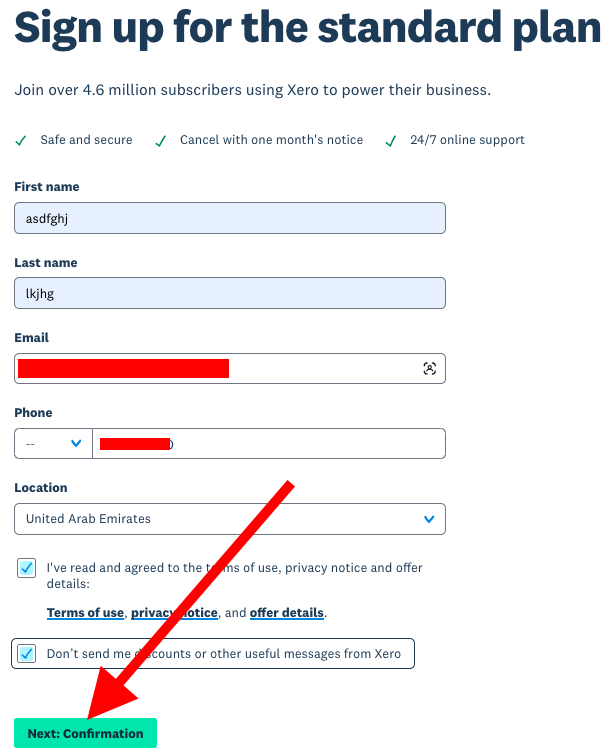Open the phone country code dropdown
This screenshot has height=753, width=615.
(53, 444)
